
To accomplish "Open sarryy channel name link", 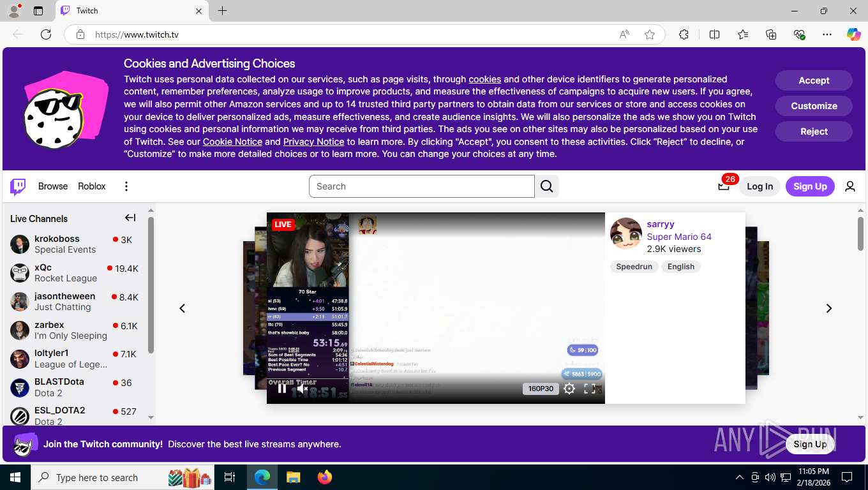I will (x=661, y=224).
